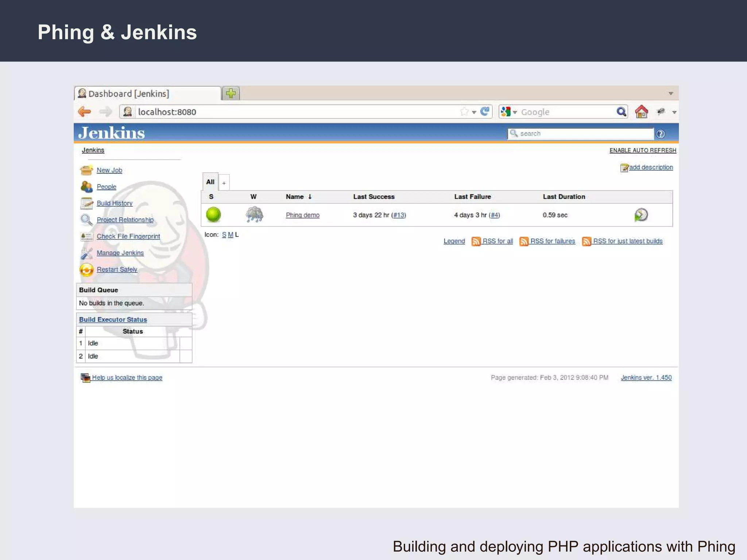
Task: Enable auto refresh link
Action: 643,150
